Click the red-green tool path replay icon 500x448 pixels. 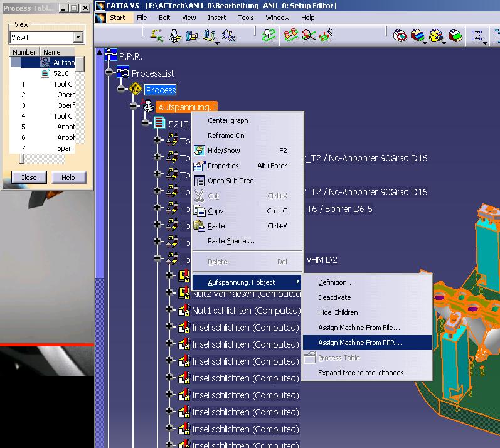point(291,35)
